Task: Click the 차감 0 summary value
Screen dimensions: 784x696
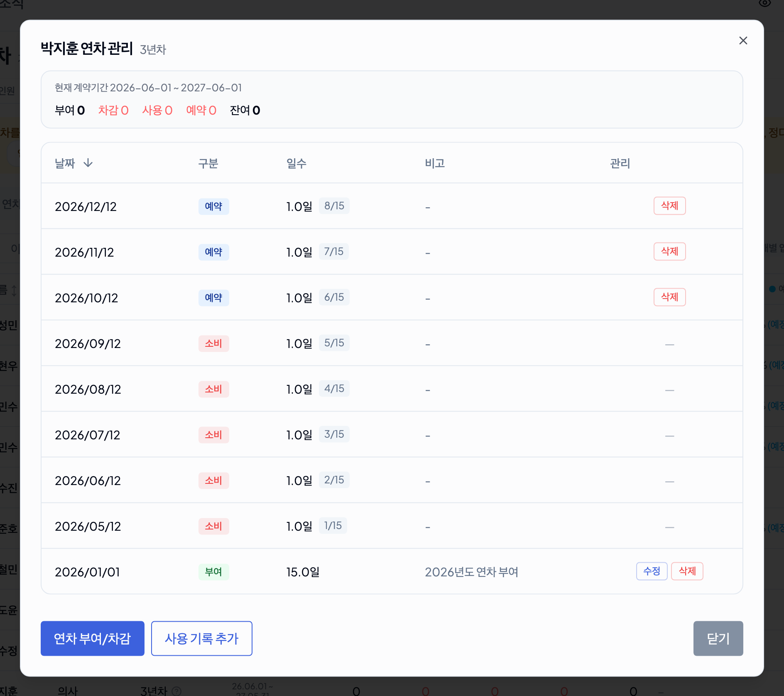Action: point(113,110)
